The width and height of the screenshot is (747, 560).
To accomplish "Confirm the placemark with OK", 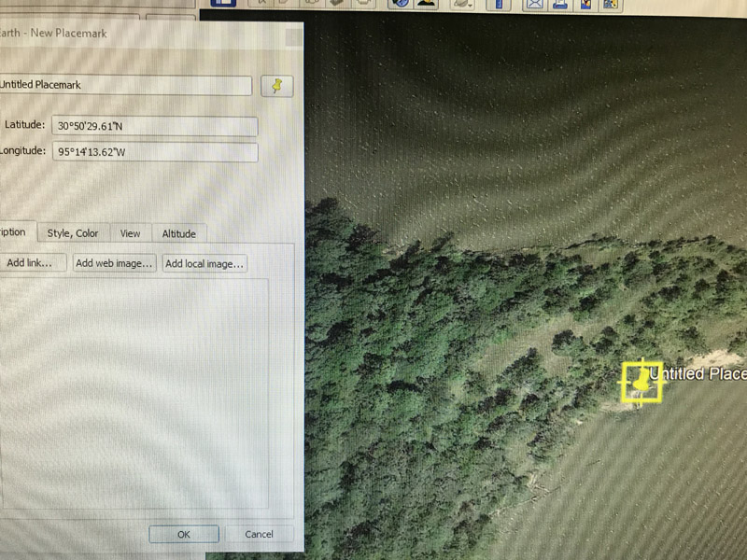I will click(x=184, y=534).
